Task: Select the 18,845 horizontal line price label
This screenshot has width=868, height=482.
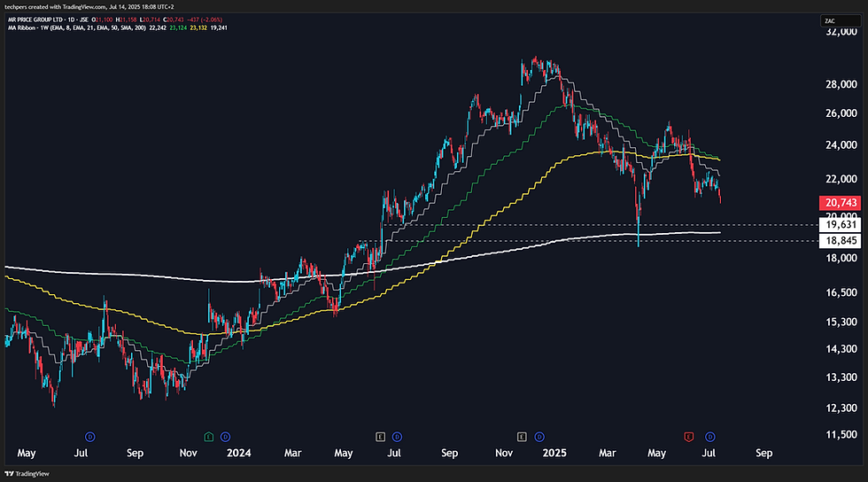Action: coord(840,240)
